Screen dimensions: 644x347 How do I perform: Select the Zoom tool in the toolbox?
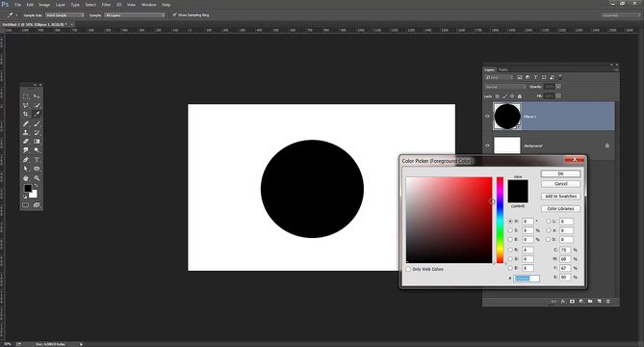tap(37, 178)
